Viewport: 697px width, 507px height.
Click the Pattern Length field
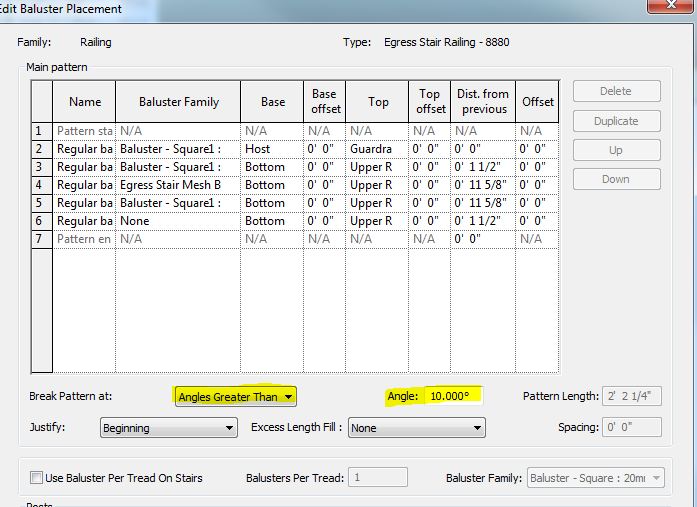pyautogui.click(x=633, y=397)
